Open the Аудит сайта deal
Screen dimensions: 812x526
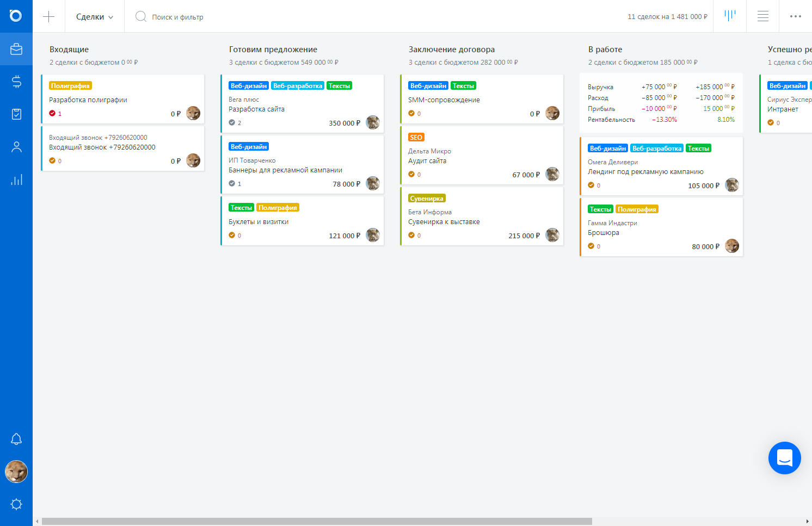coord(427,161)
